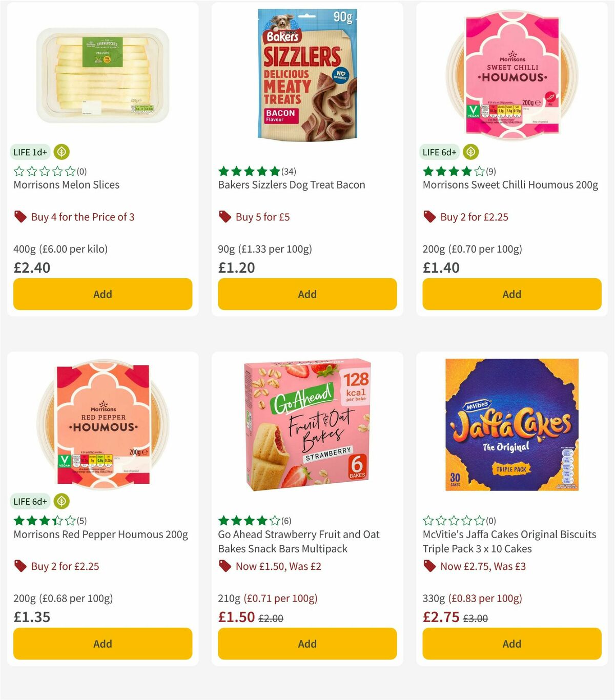The image size is (615, 700).
Task: Rate Go Ahead Strawberry bars four stars
Action: [x=262, y=520]
